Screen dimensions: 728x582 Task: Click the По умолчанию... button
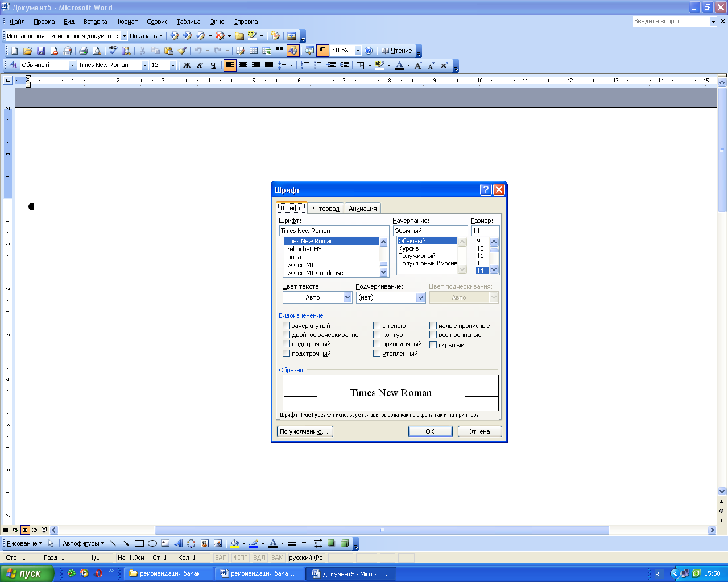[305, 431]
